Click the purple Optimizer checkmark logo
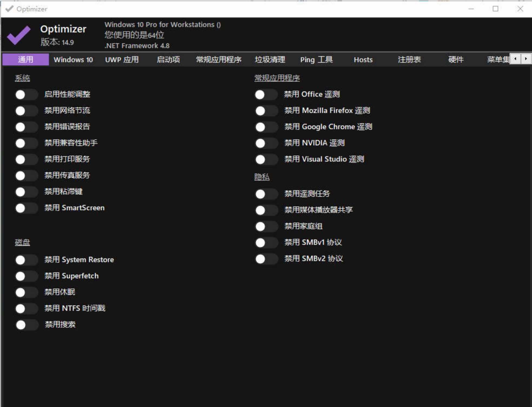 (x=19, y=35)
